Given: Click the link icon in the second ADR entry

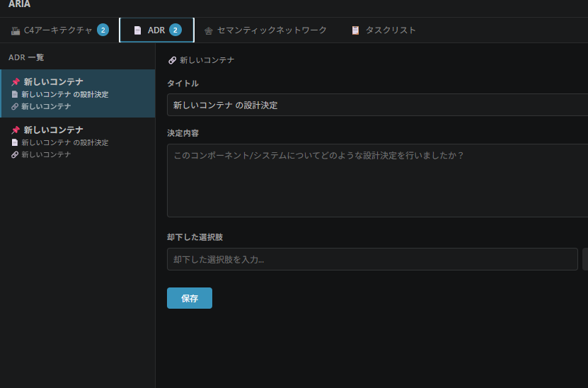Looking at the screenshot, I should (15, 154).
